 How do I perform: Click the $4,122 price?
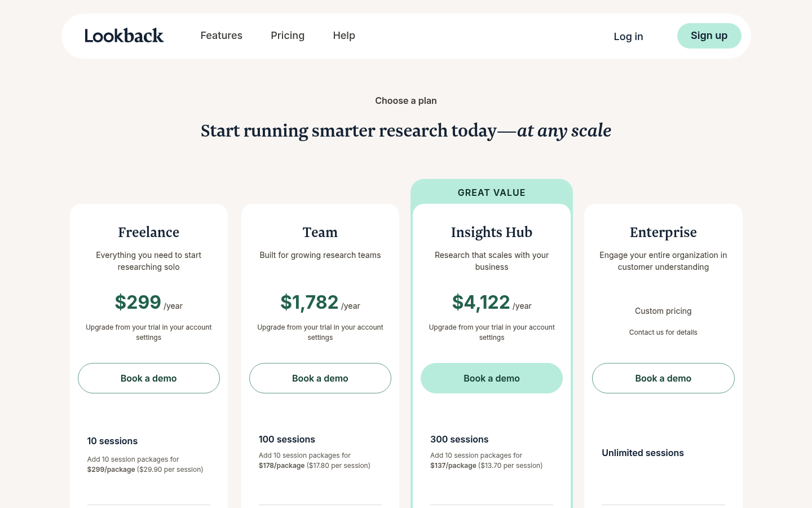click(481, 302)
